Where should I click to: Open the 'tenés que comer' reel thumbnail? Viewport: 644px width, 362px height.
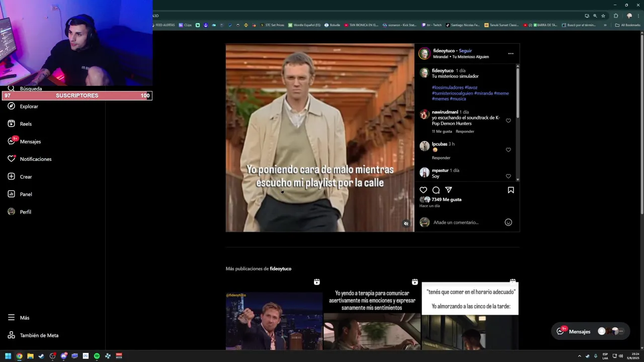click(470, 314)
